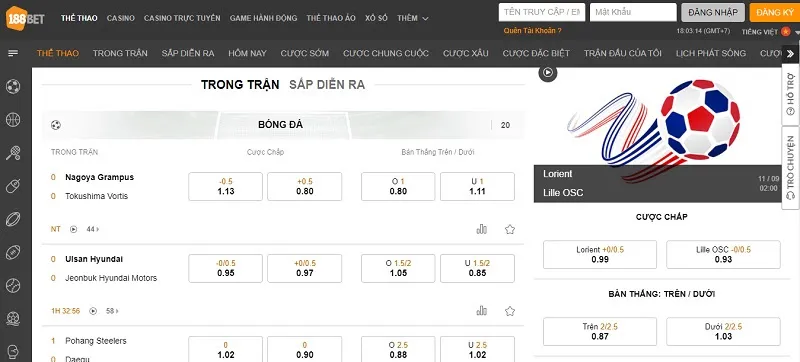The width and height of the screenshot is (800, 362).
Task: Select the soccer ball sport icon in sidebar
Action: [13, 86]
